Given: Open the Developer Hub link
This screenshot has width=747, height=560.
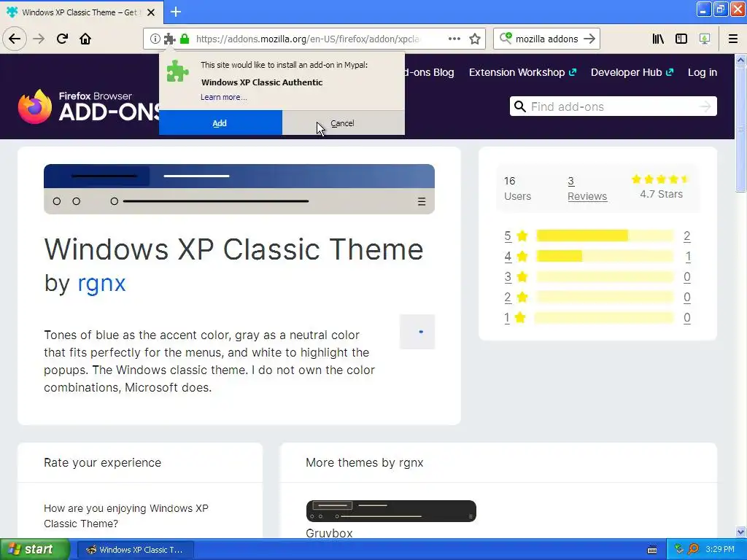Looking at the screenshot, I should click(x=632, y=72).
